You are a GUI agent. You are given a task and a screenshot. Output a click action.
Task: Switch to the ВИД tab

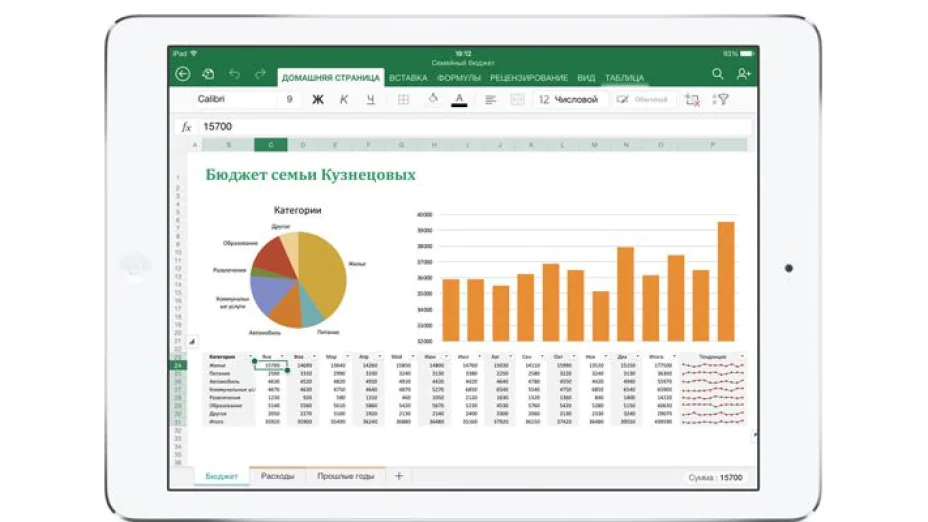[586, 78]
